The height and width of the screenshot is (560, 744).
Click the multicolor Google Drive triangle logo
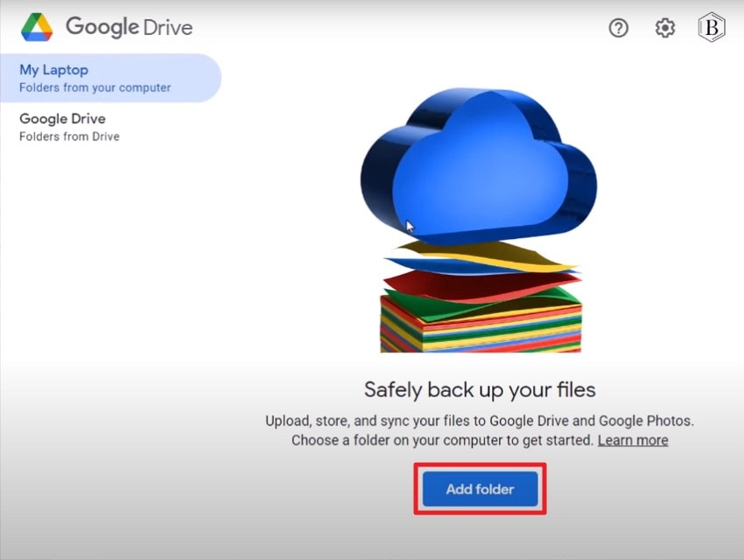pyautogui.click(x=37, y=27)
